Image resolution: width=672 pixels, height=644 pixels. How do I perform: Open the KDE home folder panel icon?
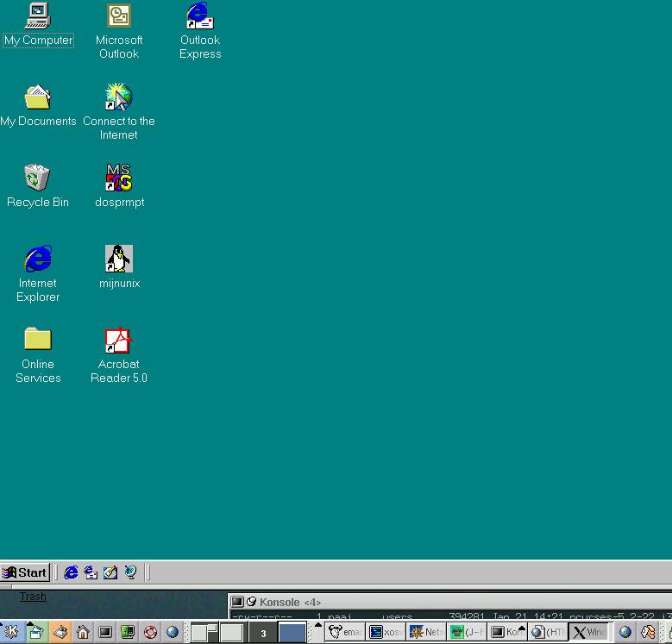[83, 632]
